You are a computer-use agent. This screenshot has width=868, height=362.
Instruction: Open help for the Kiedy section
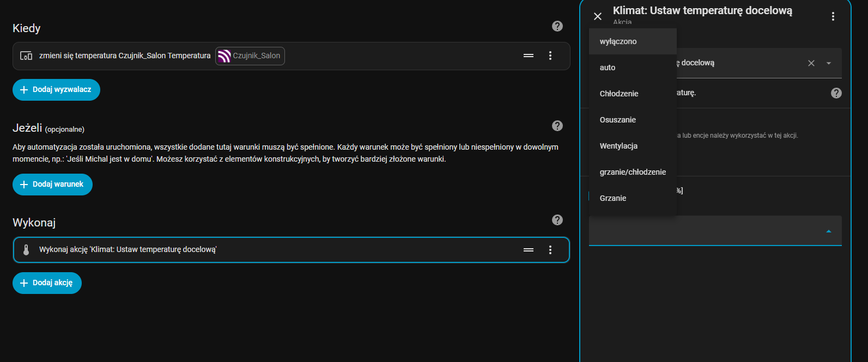tap(557, 26)
